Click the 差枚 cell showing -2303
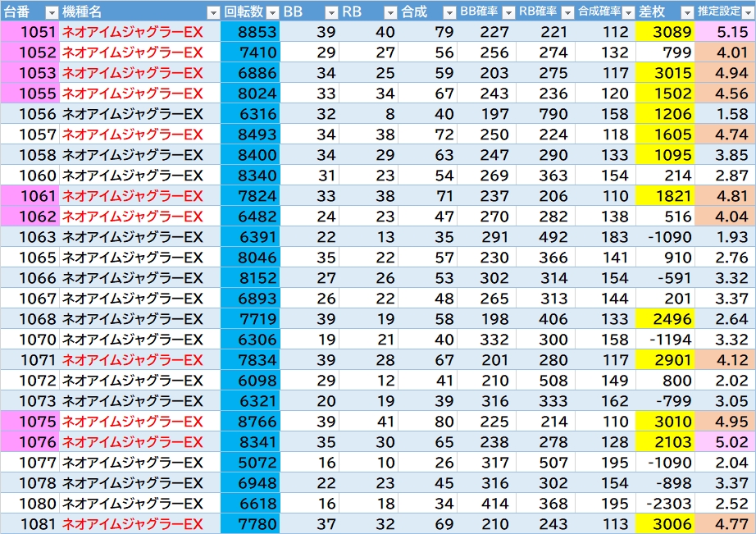 [665, 504]
